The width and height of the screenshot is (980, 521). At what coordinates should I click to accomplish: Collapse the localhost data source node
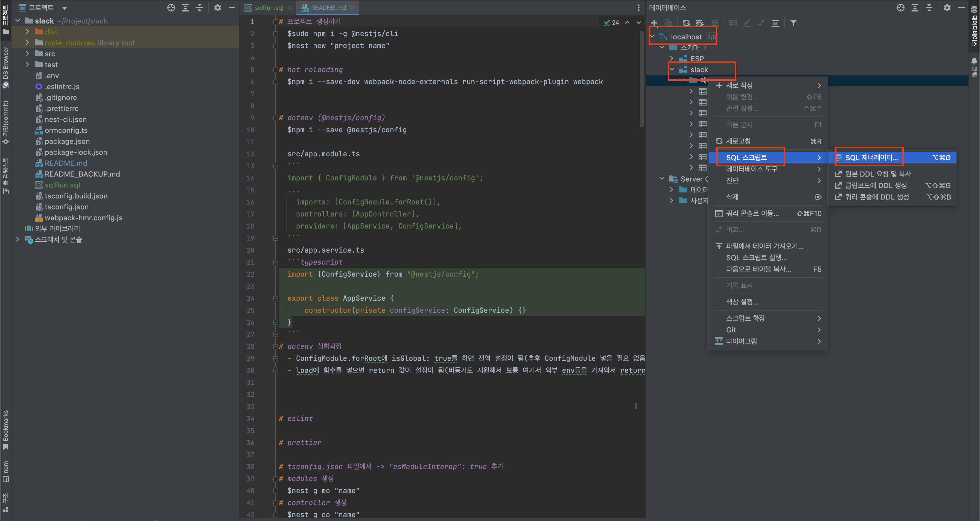coord(652,37)
